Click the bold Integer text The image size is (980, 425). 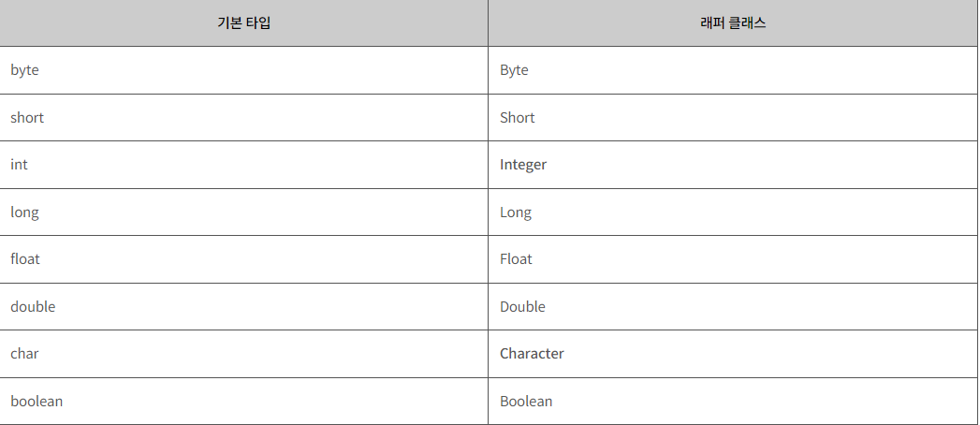[x=523, y=165]
